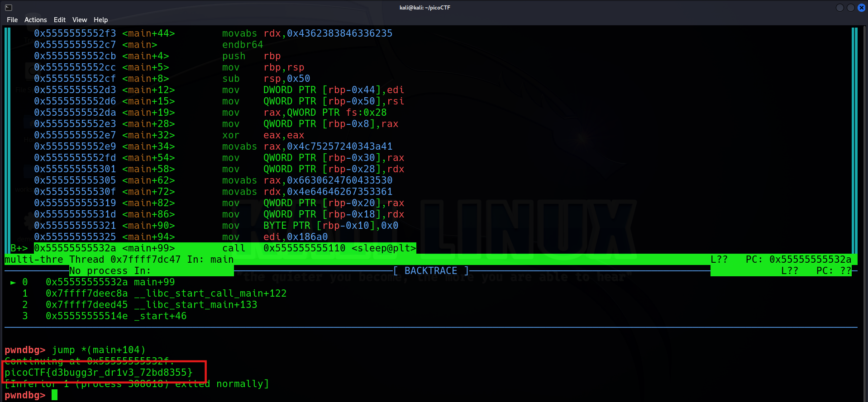Click movabs rdx,0x4e64646267353361 operand
The height and width of the screenshot is (402, 868).
point(328,192)
